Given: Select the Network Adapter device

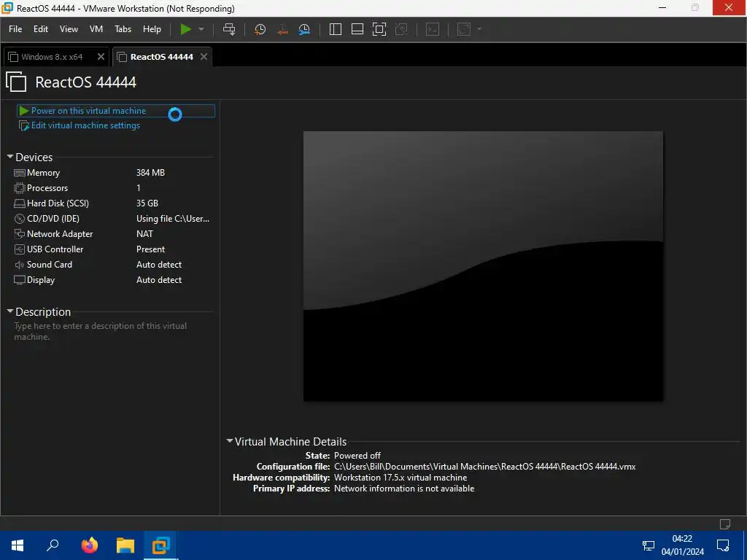Looking at the screenshot, I should tap(112, 234).
